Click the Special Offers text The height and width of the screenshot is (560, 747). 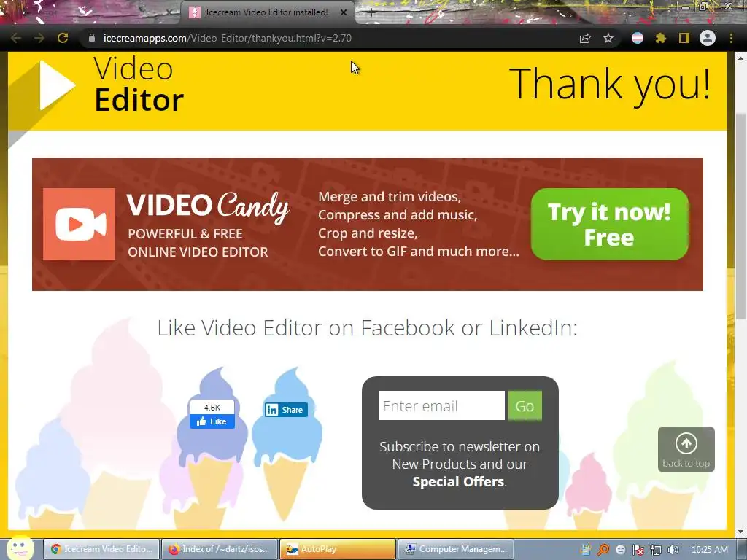point(458,481)
